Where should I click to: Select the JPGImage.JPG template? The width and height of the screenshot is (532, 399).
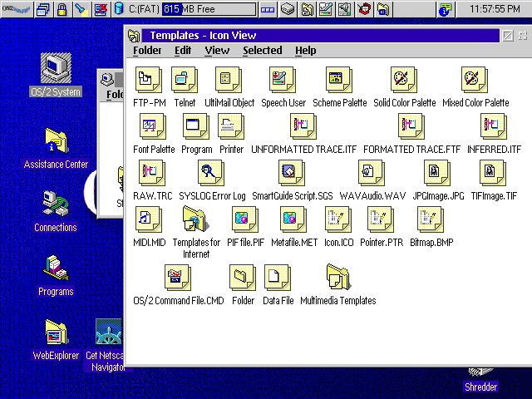437,173
